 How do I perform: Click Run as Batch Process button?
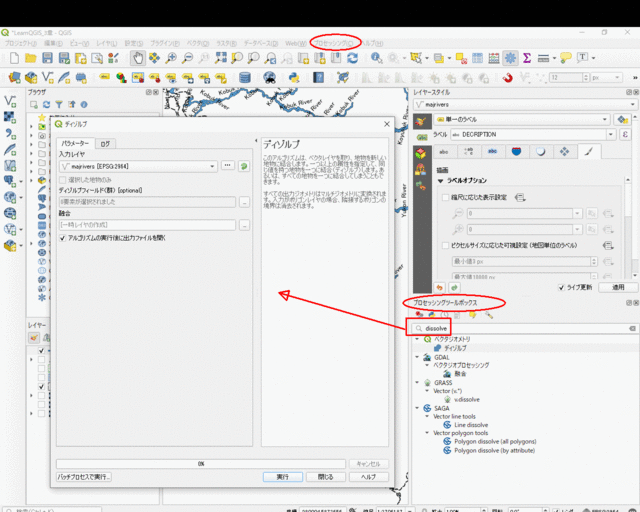tap(84, 477)
